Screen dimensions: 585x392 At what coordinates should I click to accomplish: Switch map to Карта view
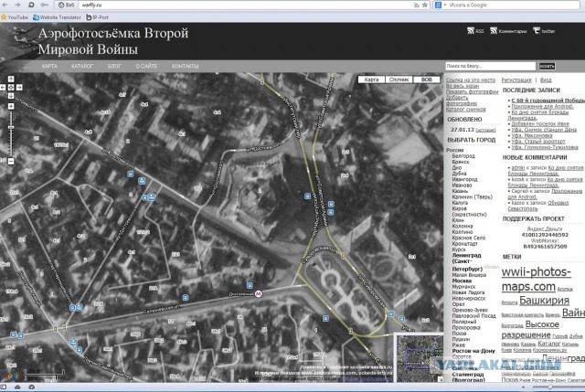[x=371, y=80]
